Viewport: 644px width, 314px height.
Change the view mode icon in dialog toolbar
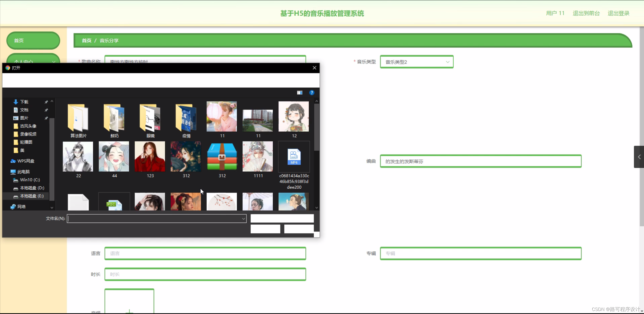(299, 93)
